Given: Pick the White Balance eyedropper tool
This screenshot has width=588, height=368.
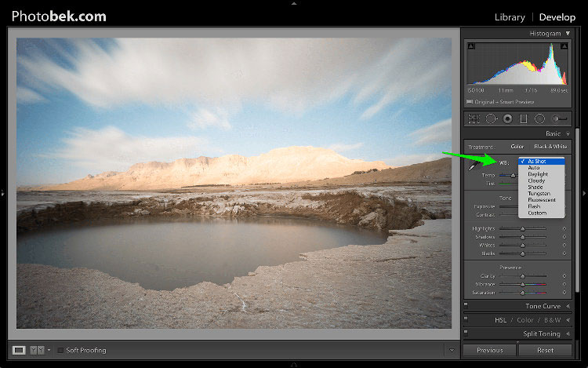Looking at the screenshot, I should pos(472,166).
